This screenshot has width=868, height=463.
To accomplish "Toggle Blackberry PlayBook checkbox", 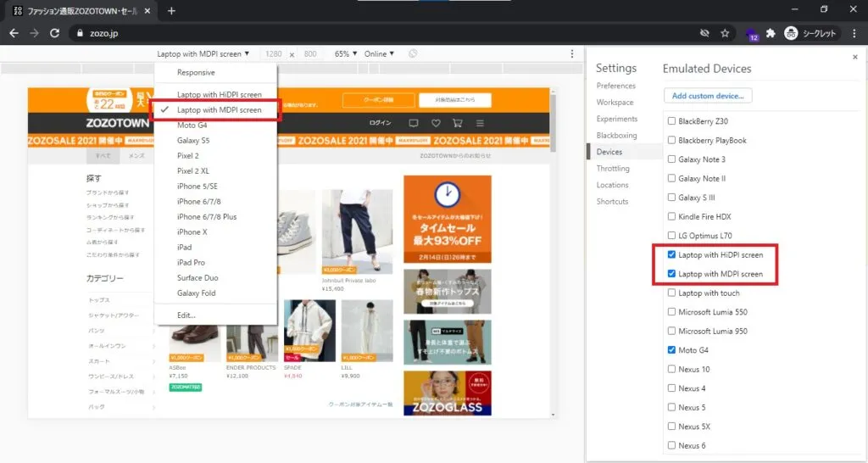I will pos(671,140).
